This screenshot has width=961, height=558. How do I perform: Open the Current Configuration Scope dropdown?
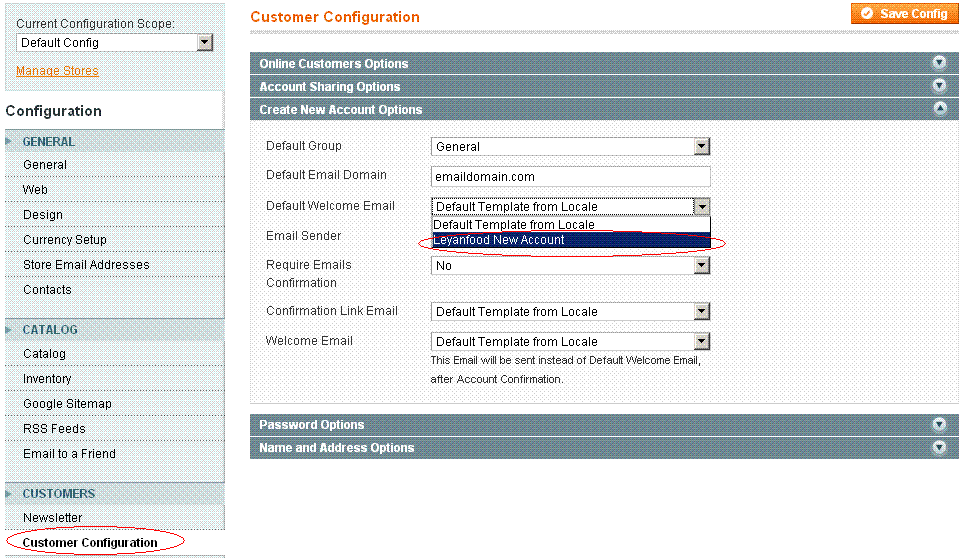[115, 42]
